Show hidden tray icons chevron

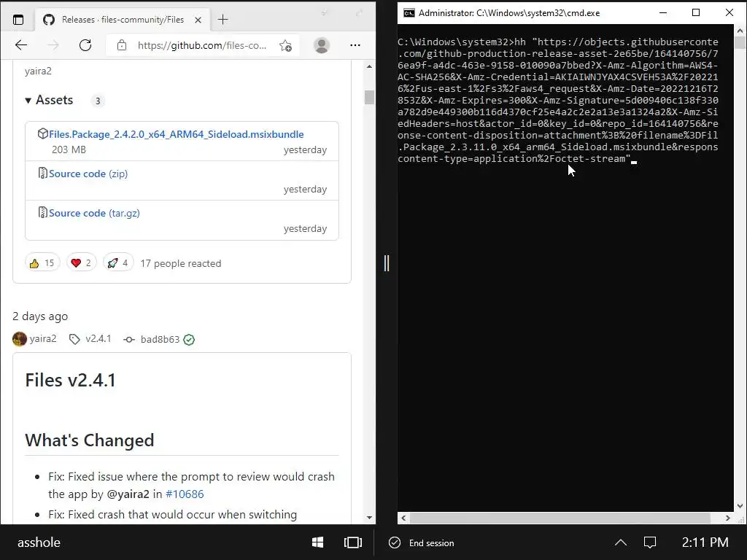(620, 542)
